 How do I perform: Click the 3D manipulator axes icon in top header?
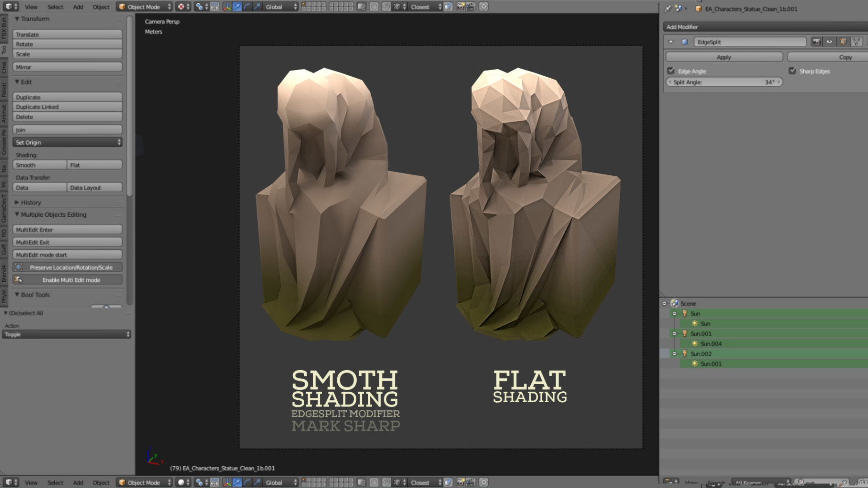(227, 7)
